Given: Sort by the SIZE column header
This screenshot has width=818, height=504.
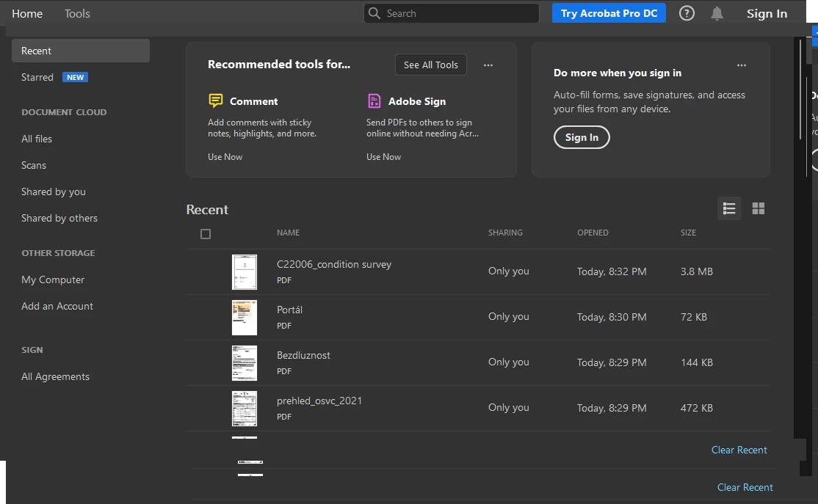Looking at the screenshot, I should click(x=688, y=233).
